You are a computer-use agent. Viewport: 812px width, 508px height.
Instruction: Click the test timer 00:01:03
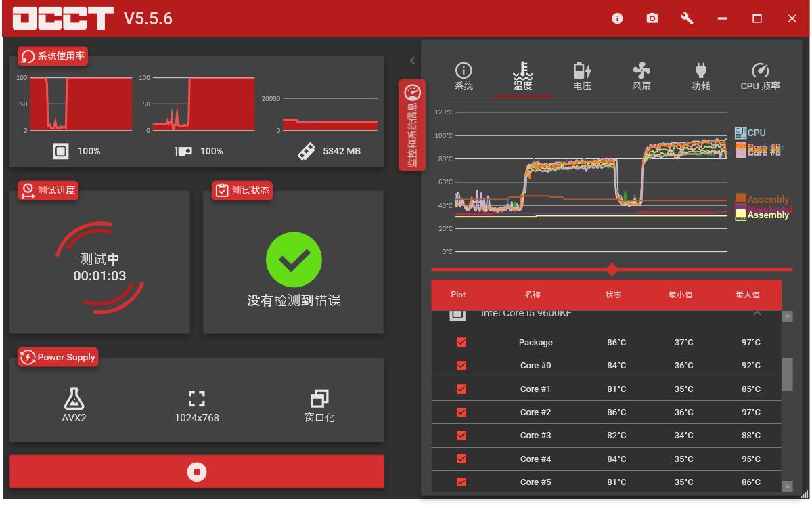(99, 276)
